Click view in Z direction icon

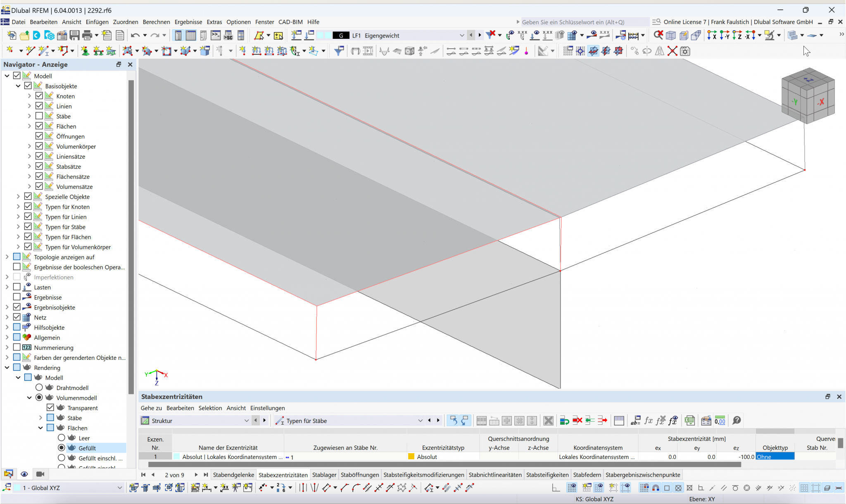(737, 36)
